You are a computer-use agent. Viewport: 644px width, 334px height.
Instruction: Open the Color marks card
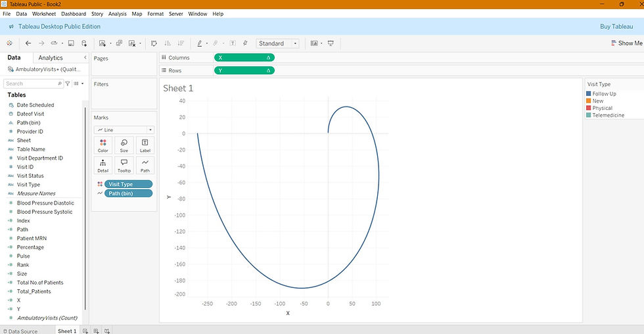coord(103,145)
